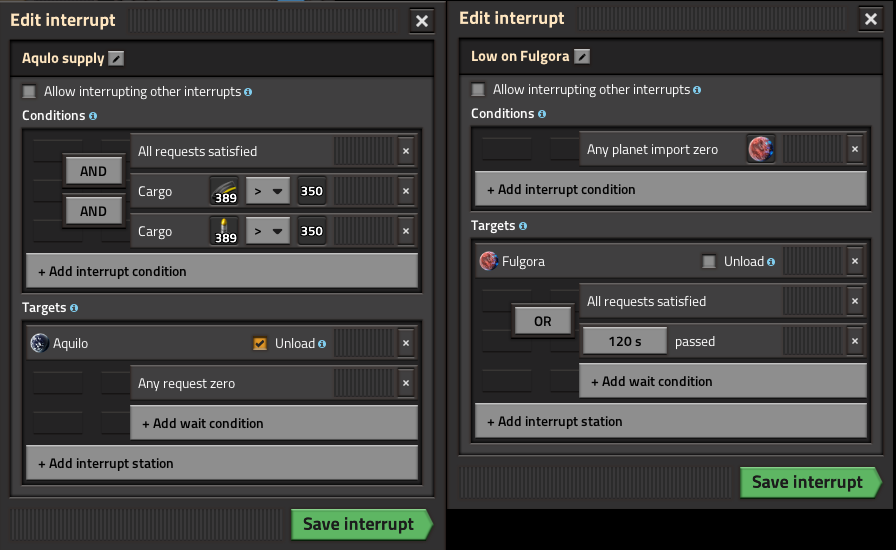Edit the 350 value on first Cargo row

(312, 191)
